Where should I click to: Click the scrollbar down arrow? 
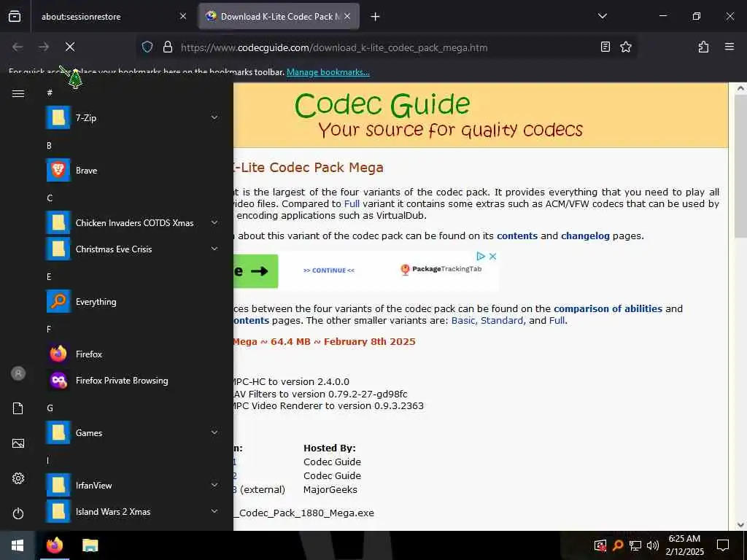point(740,525)
